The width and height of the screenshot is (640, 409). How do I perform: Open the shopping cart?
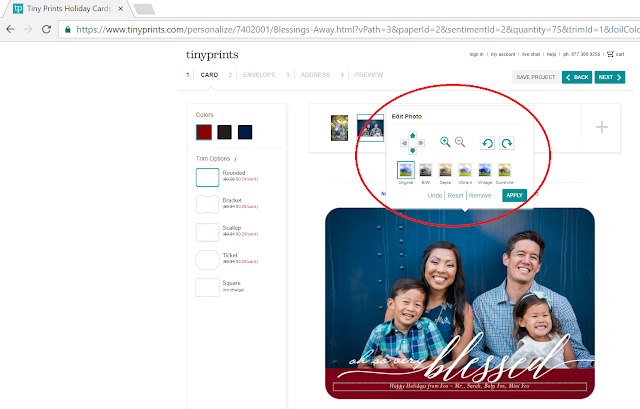pos(616,54)
